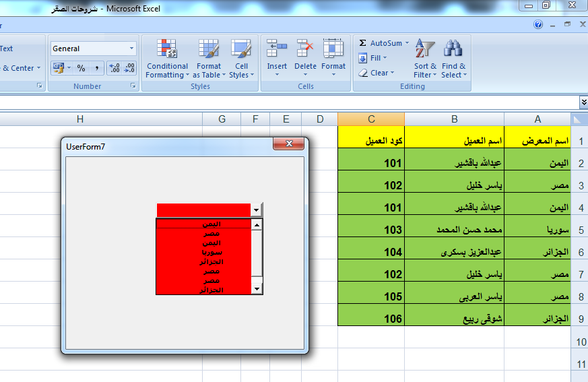This screenshot has height=382, width=588.
Task: Open Cell Styles gallery
Action: coord(241,59)
